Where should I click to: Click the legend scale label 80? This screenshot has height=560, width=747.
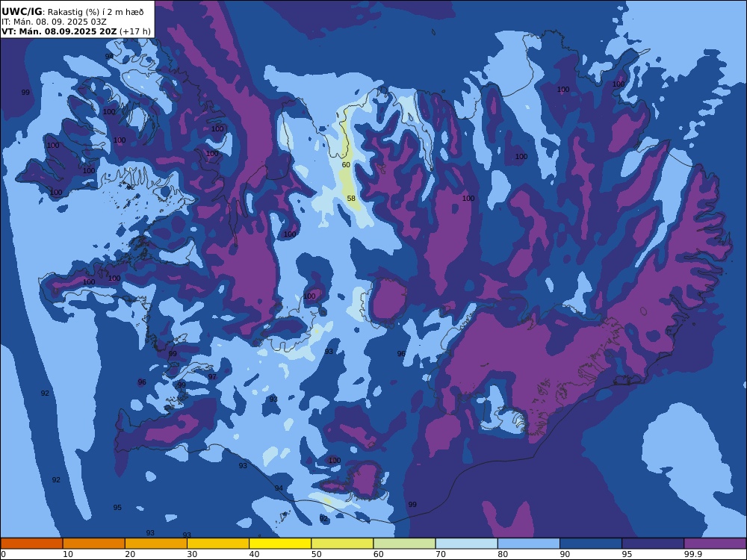click(x=503, y=554)
